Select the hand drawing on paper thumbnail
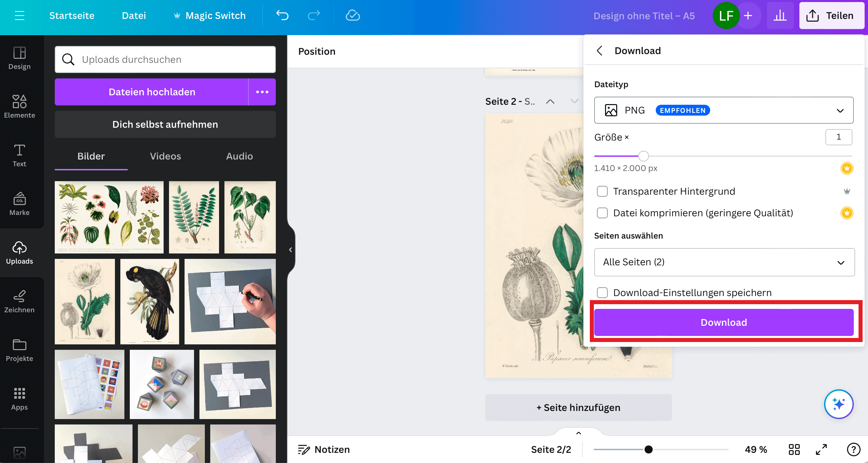868x463 pixels. (x=230, y=302)
